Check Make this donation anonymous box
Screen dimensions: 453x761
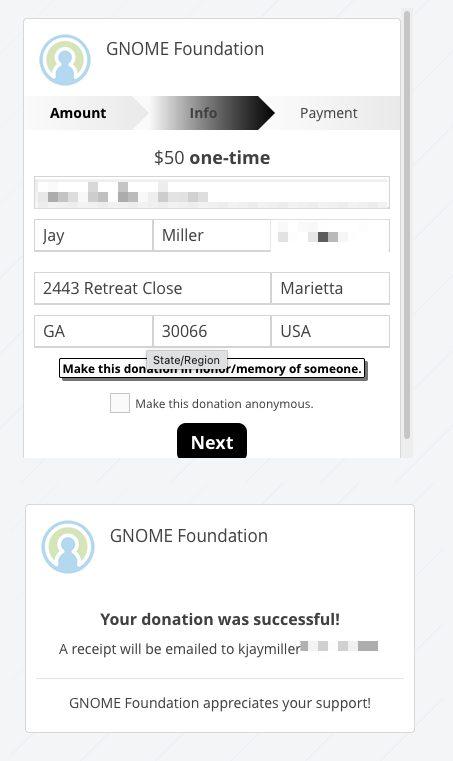coord(119,403)
